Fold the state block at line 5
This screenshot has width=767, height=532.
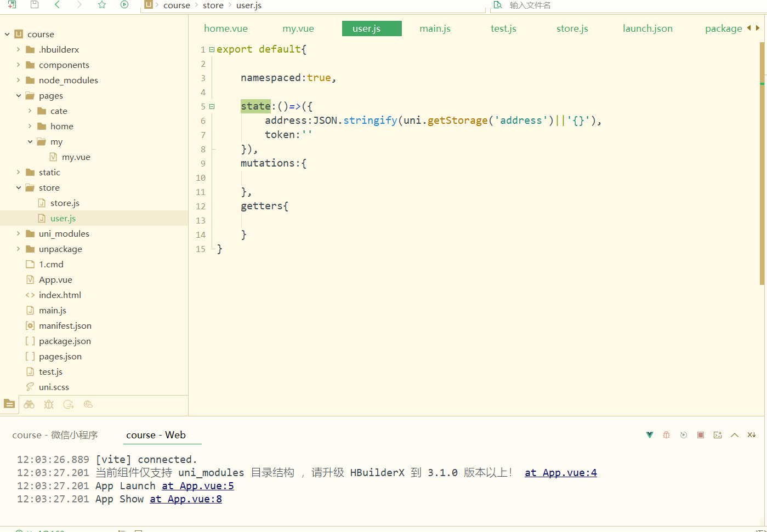212,107
